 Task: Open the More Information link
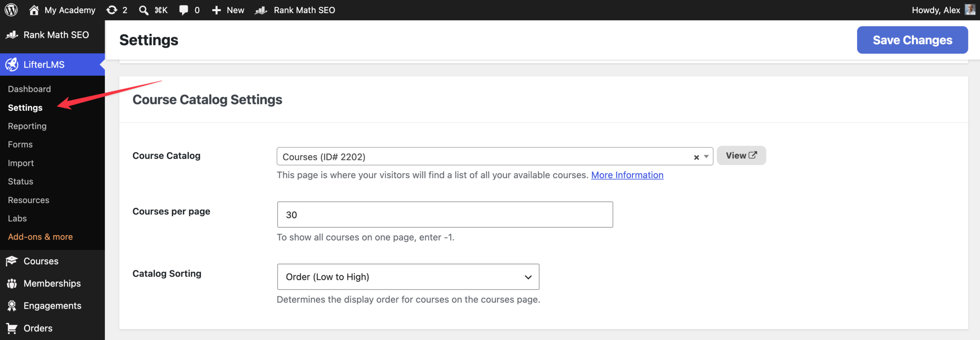click(x=627, y=175)
